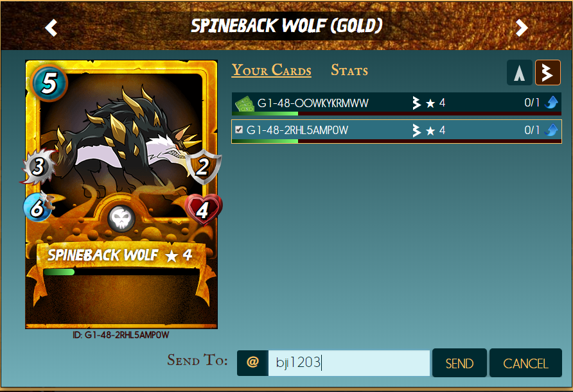Image resolution: width=573 pixels, height=392 pixels.
Task: Click the green cash icon on first card row
Action: [x=244, y=104]
